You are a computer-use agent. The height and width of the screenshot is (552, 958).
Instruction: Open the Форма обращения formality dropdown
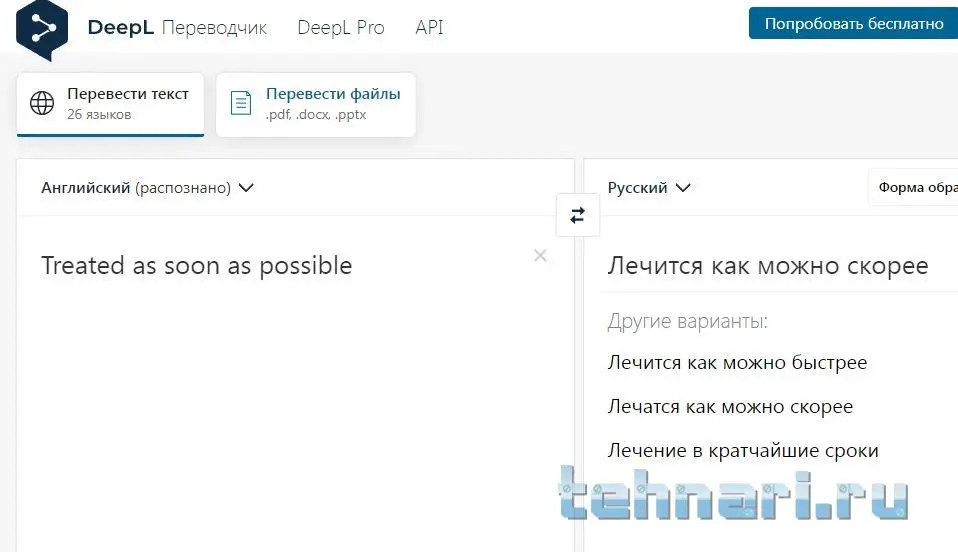(915, 187)
